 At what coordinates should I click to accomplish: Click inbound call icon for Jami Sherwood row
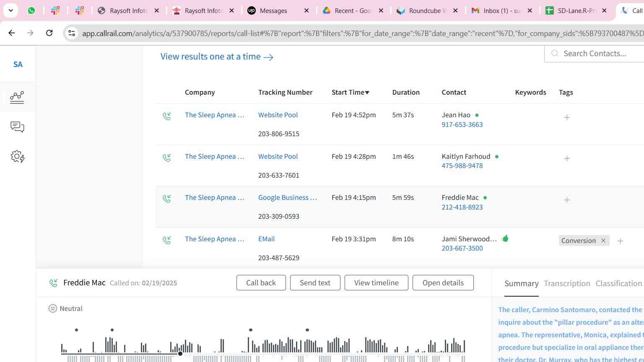click(167, 240)
